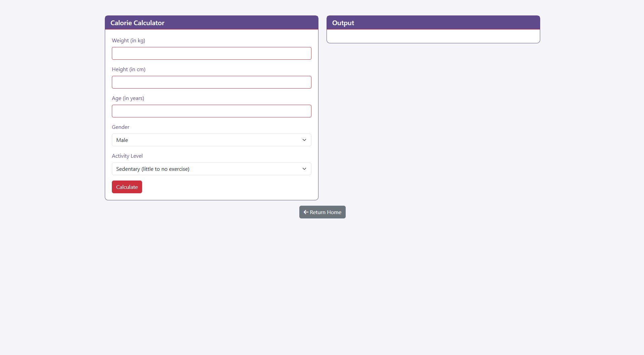Screen dimensions: 644x355
Task: Click the Calorie Calculator panel header
Action: coord(137,23)
